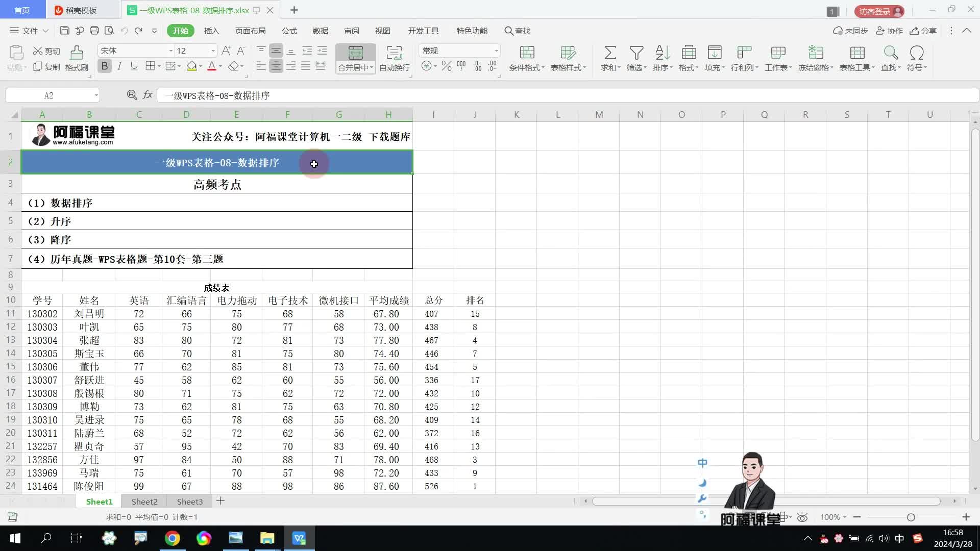Toggle Bold formatting button
The image size is (980, 551).
coord(105,66)
